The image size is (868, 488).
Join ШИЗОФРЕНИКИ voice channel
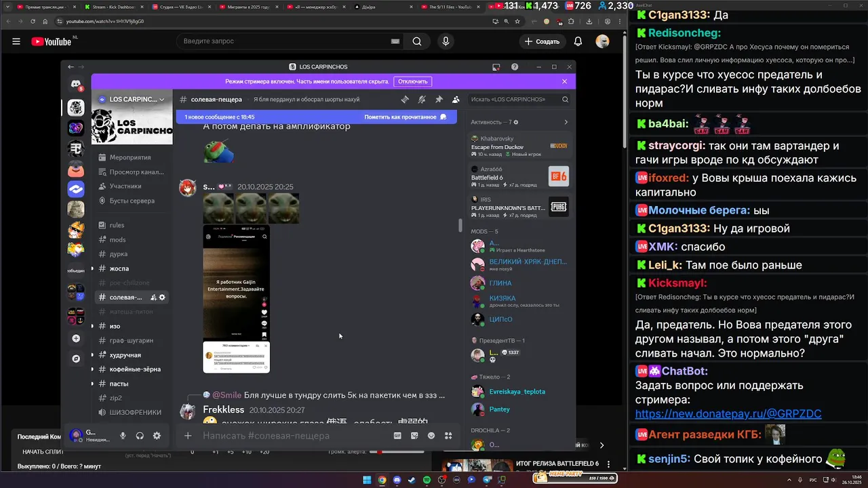(x=132, y=412)
